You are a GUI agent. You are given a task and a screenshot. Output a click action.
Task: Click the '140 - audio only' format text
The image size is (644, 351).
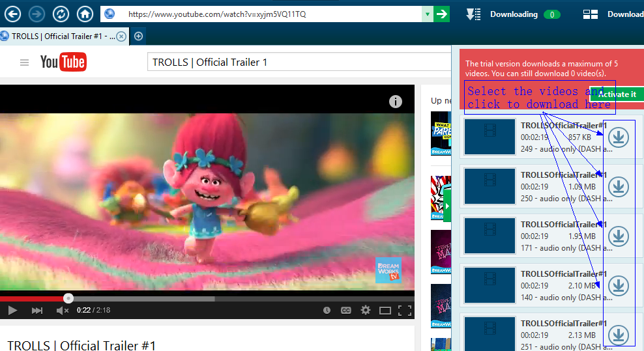566,298
